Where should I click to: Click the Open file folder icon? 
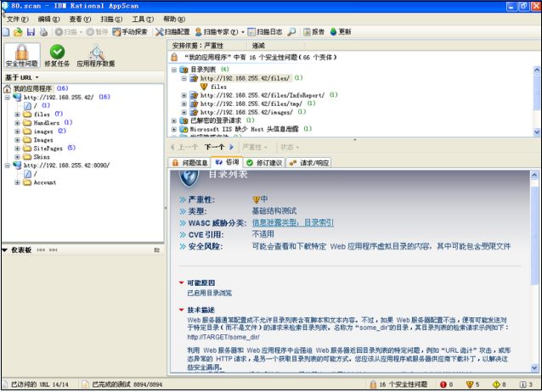[18, 31]
